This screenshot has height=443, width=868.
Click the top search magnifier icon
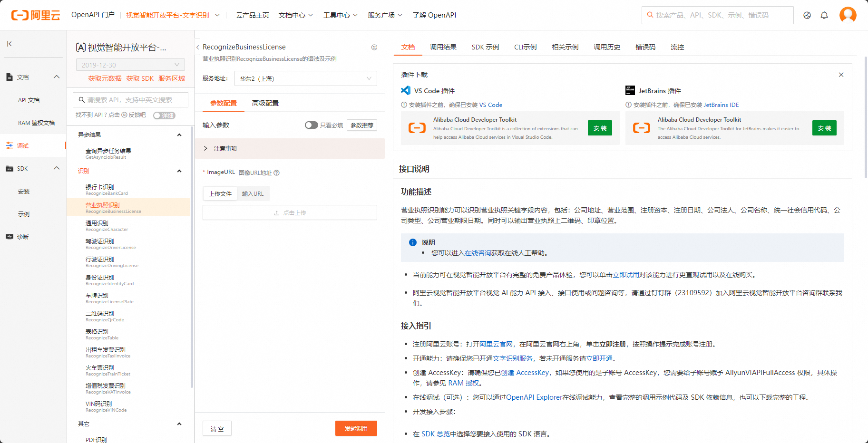[x=650, y=15]
